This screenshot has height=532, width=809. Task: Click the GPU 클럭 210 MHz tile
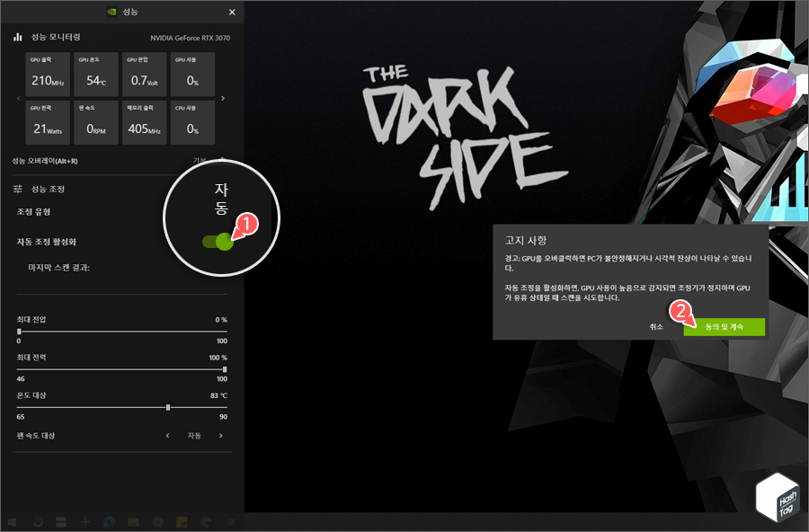48,75
